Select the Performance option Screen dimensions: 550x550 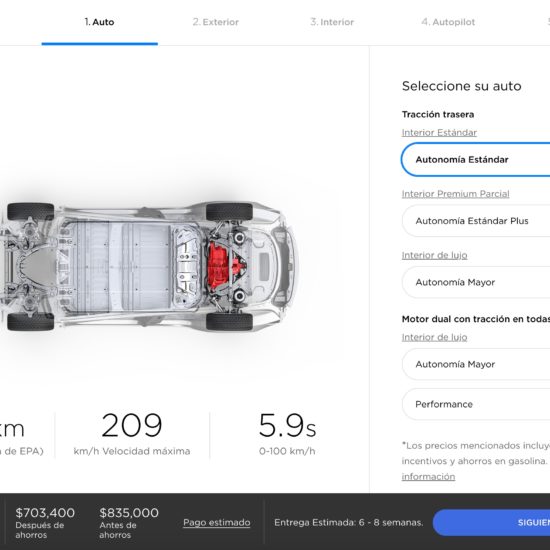(x=476, y=404)
